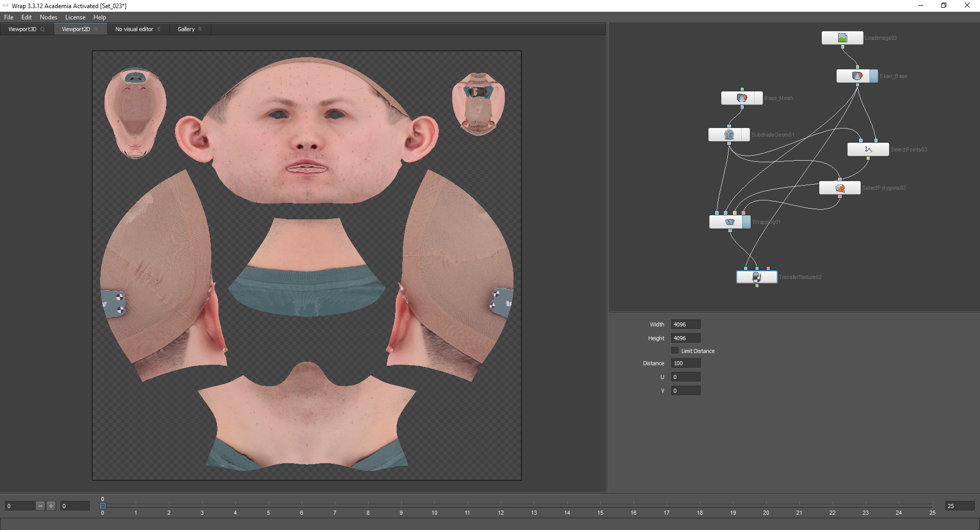The width and height of the screenshot is (980, 530).
Task: Open the Edit menu
Action: 27,17
